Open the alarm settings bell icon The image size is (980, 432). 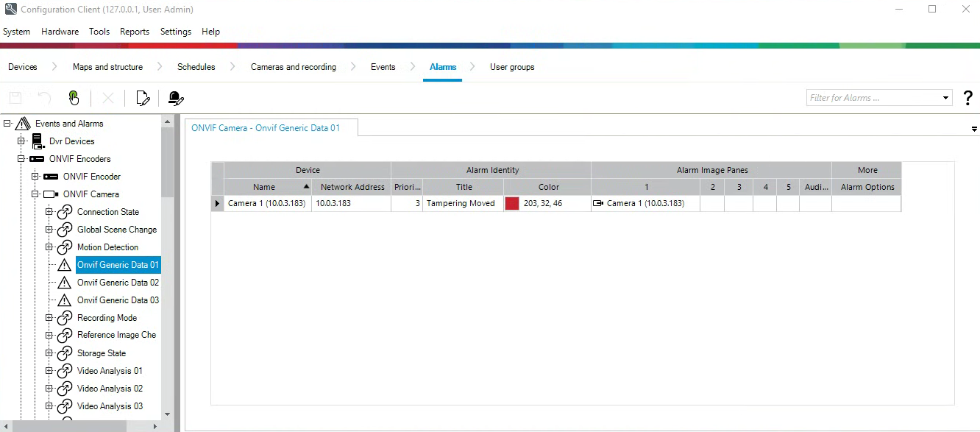click(175, 98)
